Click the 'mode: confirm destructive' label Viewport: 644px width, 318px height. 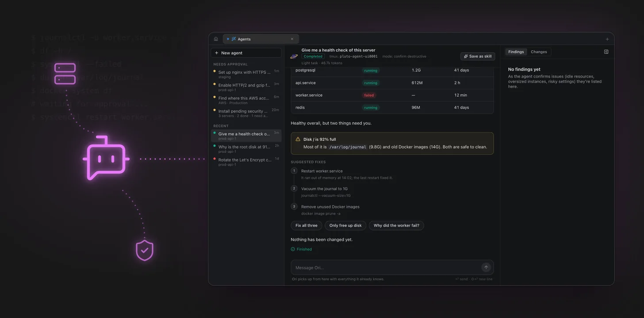click(x=404, y=57)
